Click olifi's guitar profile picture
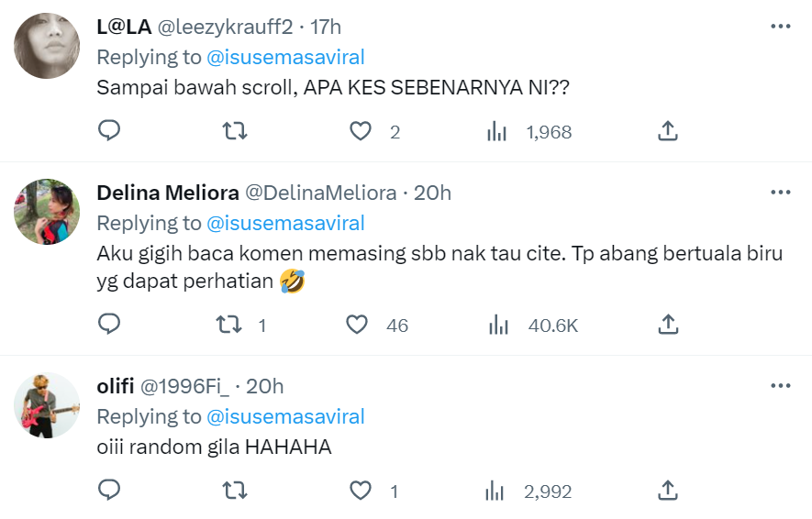Screen dimensions: 812x519 click(x=47, y=405)
